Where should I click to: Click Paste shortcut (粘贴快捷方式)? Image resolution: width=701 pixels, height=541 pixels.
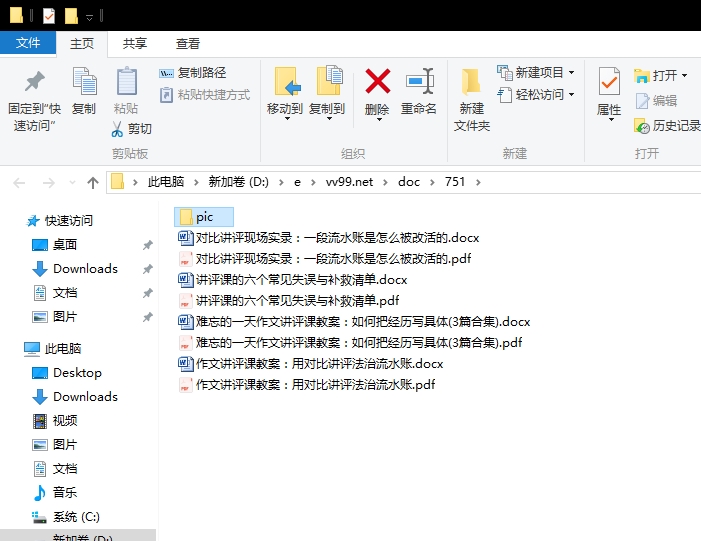click(x=205, y=95)
